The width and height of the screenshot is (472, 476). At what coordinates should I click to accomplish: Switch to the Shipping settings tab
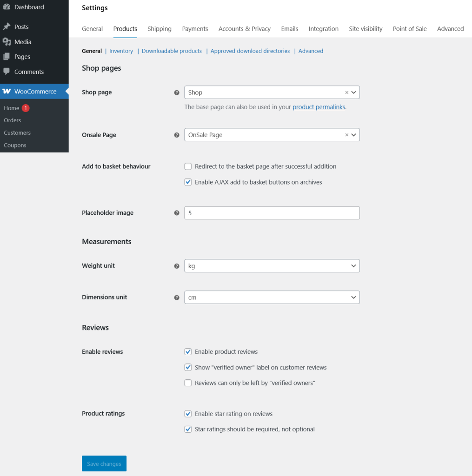pos(160,29)
